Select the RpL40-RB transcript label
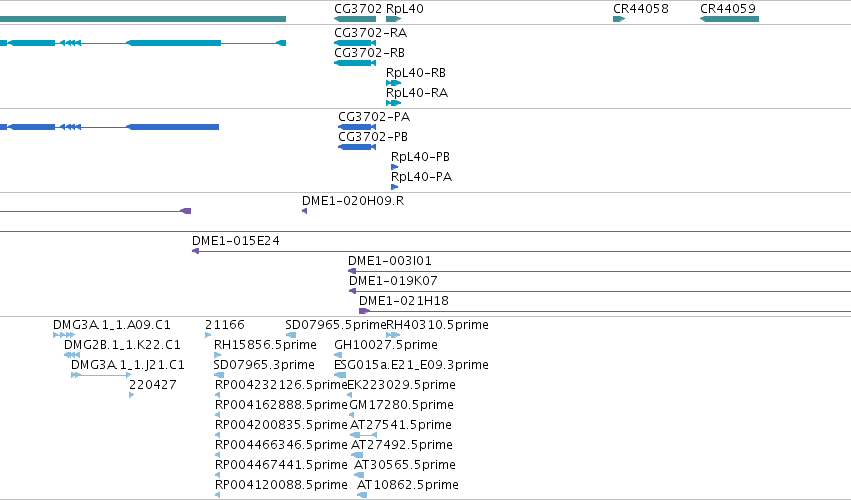Image resolution: width=851 pixels, height=500 pixels. [x=416, y=73]
